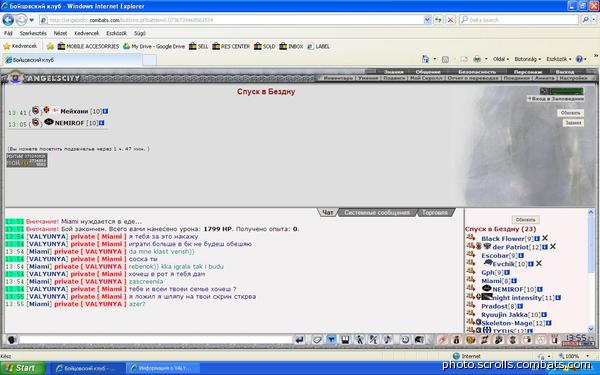Click info icon next to der Patriot
Image resolution: width=600 pixels, height=375 pixels.
[x=545, y=247]
